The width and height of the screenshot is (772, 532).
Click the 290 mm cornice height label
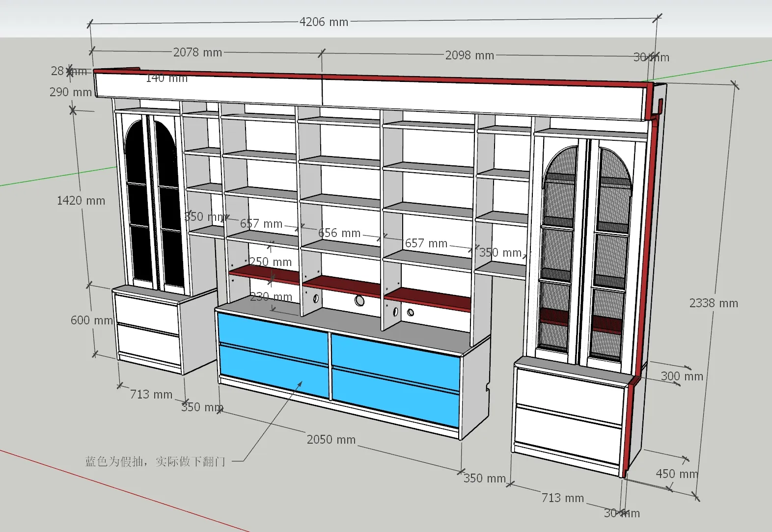pos(70,92)
